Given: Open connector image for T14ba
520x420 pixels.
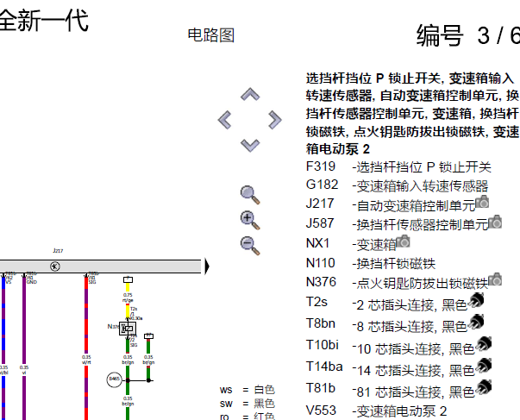Looking at the screenshot, I should [x=484, y=366].
